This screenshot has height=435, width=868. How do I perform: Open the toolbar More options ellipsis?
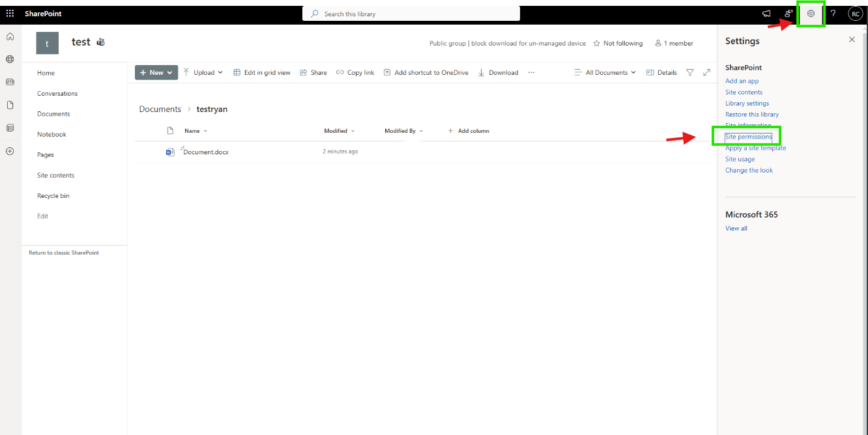[531, 72]
